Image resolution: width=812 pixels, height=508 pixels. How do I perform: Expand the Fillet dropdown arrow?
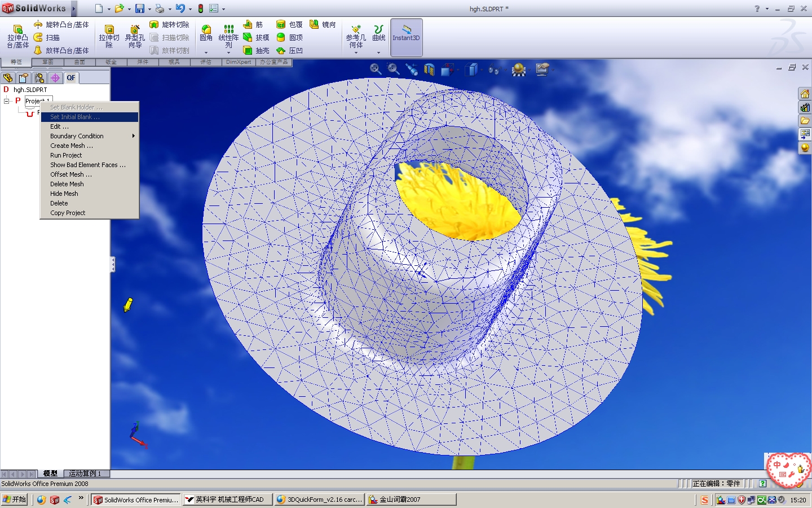click(206, 52)
